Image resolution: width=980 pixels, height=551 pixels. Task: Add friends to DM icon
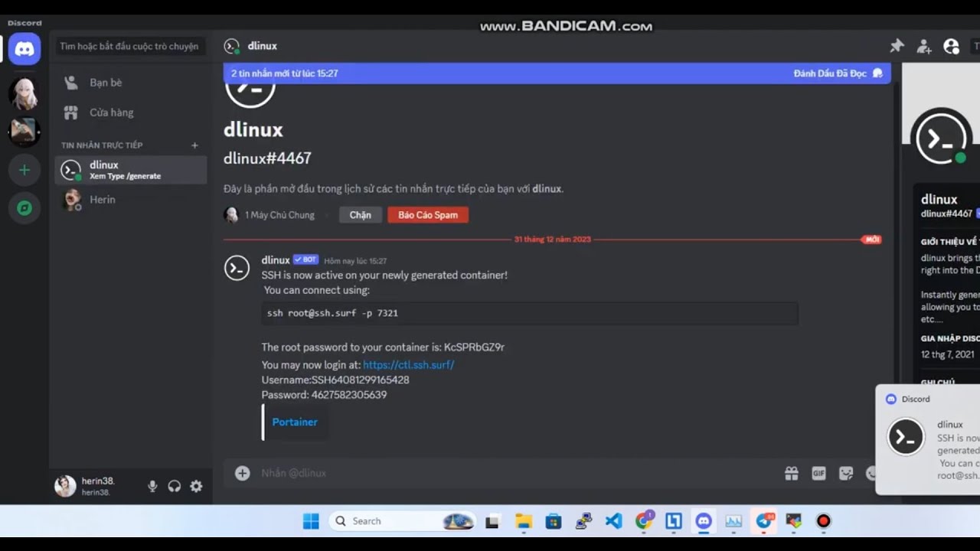click(x=924, y=46)
